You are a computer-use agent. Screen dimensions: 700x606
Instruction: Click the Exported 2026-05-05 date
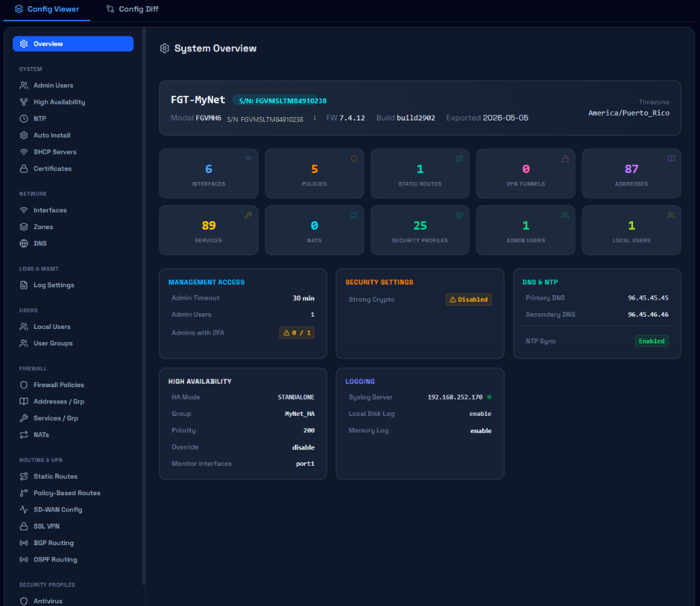505,118
